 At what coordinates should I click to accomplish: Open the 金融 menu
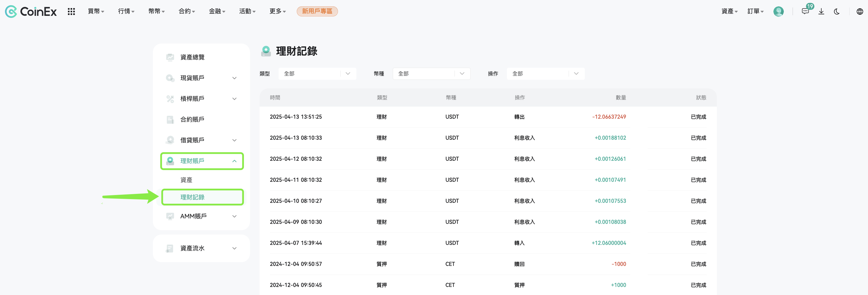point(217,12)
